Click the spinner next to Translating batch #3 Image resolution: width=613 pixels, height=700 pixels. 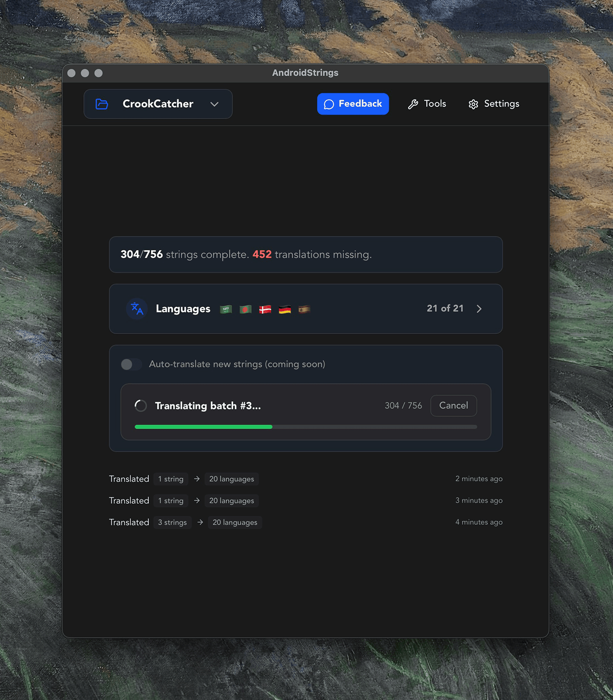pyautogui.click(x=140, y=406)
